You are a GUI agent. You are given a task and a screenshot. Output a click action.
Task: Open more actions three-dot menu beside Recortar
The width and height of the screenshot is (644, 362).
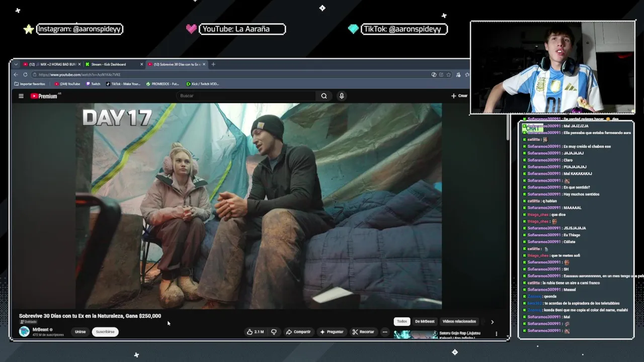[x=385, y=332]
